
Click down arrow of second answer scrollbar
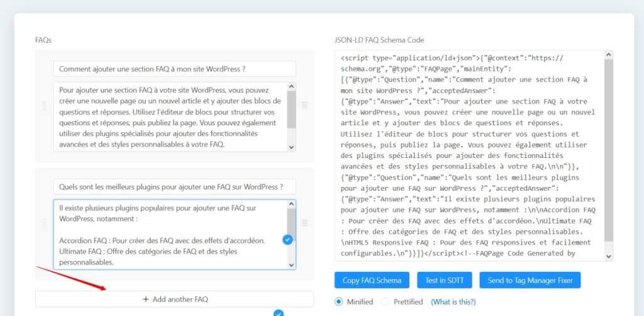291,265
